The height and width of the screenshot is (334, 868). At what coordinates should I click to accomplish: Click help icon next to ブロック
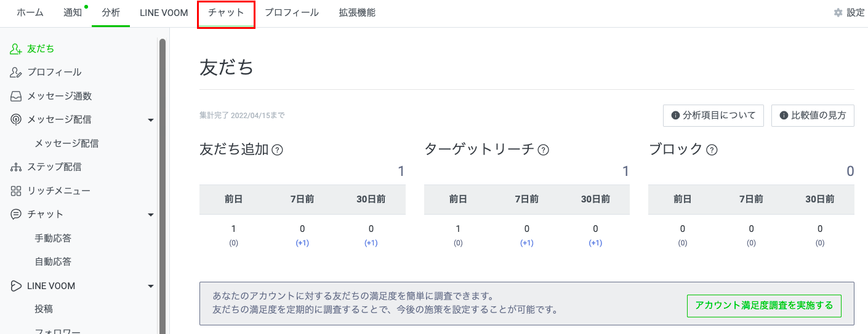pyautogui.click(x=712, y=149)
